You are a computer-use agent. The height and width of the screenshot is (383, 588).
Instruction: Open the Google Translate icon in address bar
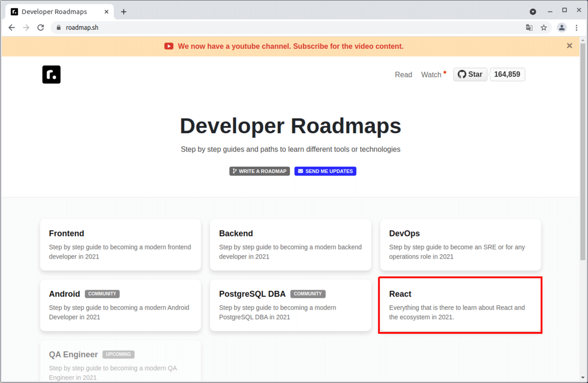pos(529,28)
